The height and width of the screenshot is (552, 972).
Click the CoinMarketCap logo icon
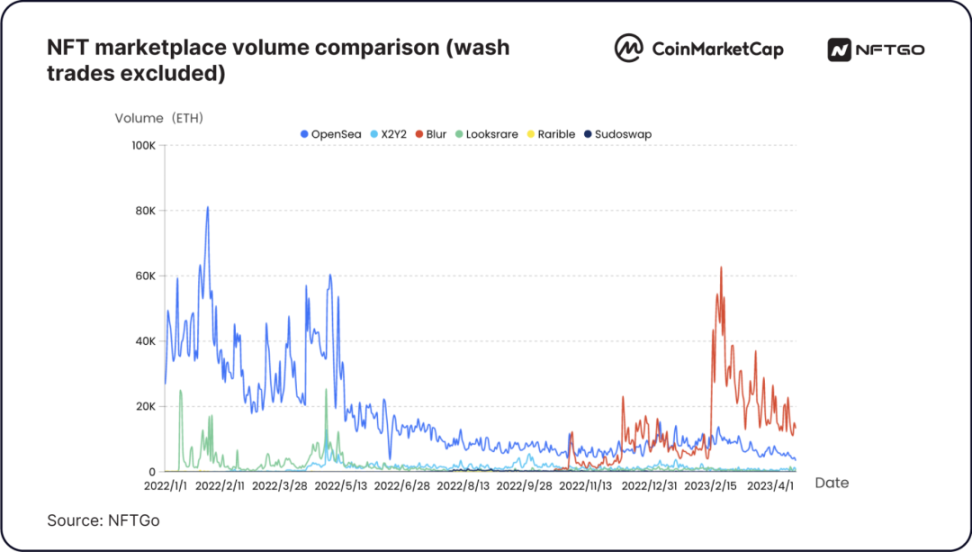(x=628, y=48)
